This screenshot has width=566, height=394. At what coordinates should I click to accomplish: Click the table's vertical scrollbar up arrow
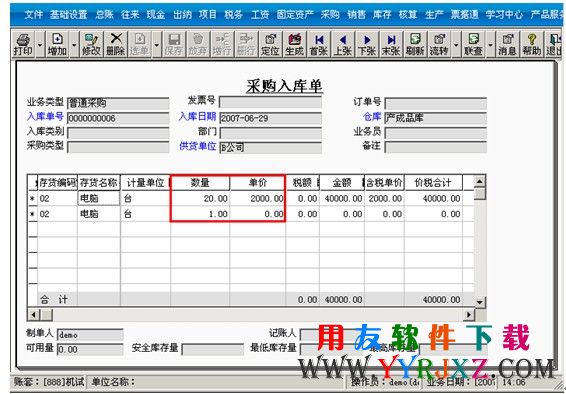coord(479,182)
